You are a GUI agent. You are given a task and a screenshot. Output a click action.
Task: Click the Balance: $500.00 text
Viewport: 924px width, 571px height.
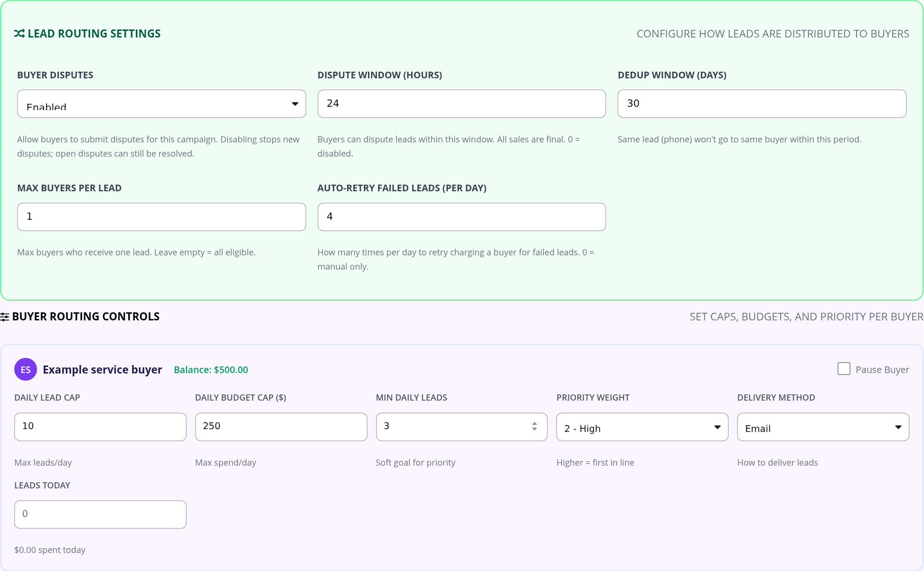point(211,370)
